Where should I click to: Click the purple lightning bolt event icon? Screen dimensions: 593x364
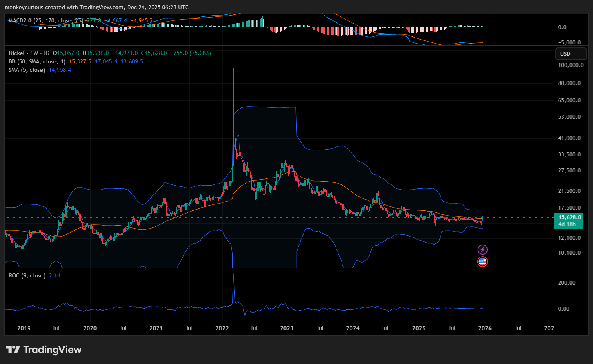click(482, 250)
